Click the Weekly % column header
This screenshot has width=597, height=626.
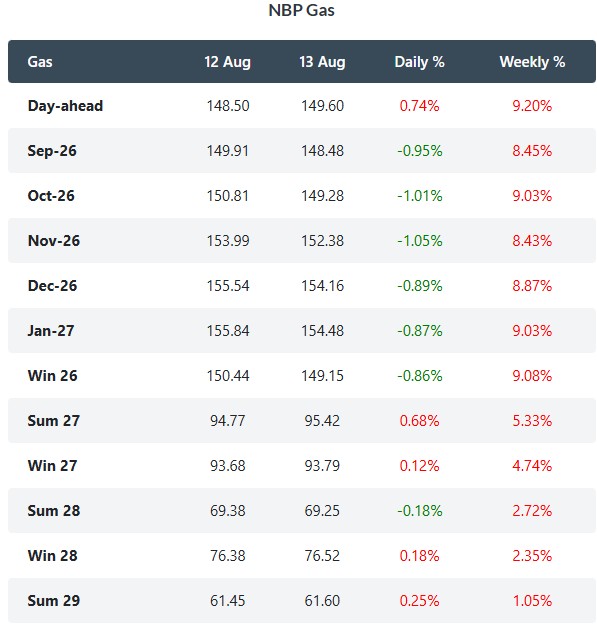pos(532,62)
